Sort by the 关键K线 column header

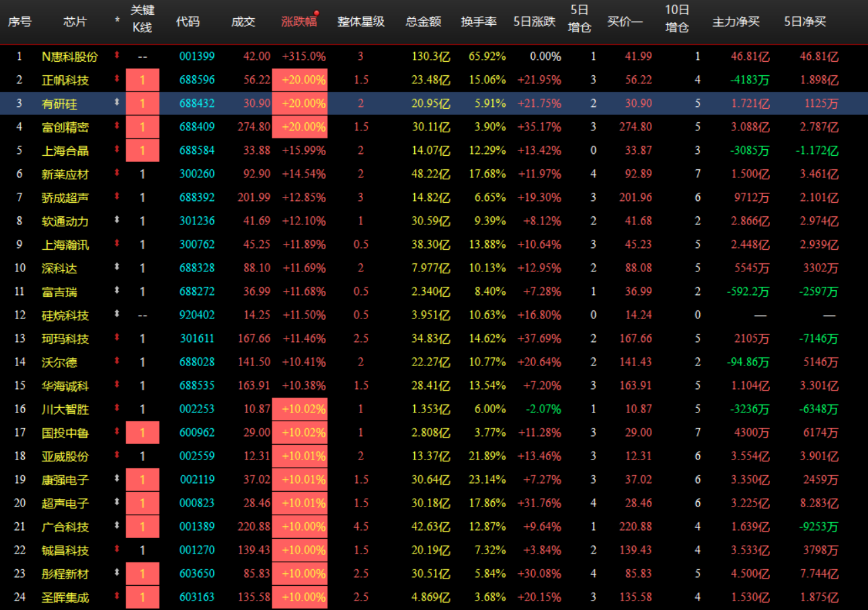tap(142, 19)
